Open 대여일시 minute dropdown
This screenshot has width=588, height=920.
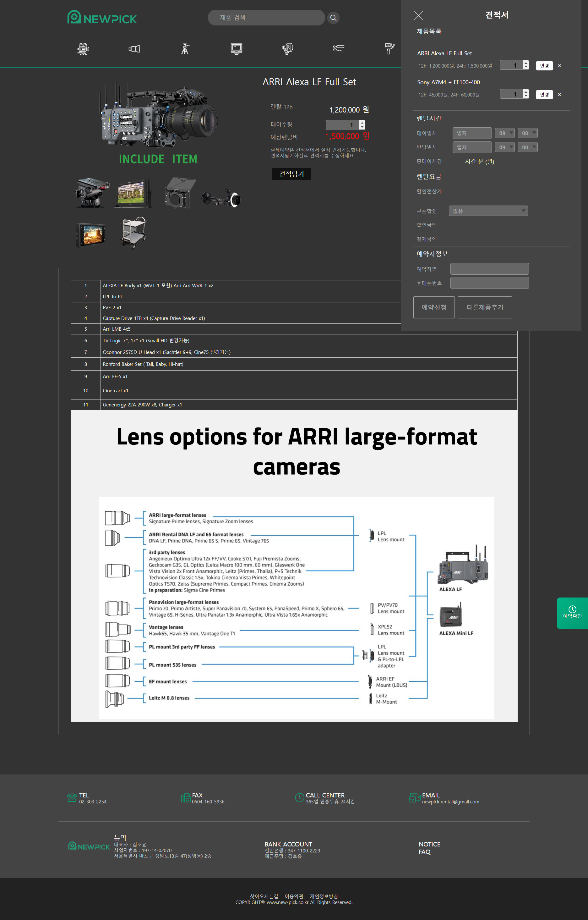click(527, 133)
